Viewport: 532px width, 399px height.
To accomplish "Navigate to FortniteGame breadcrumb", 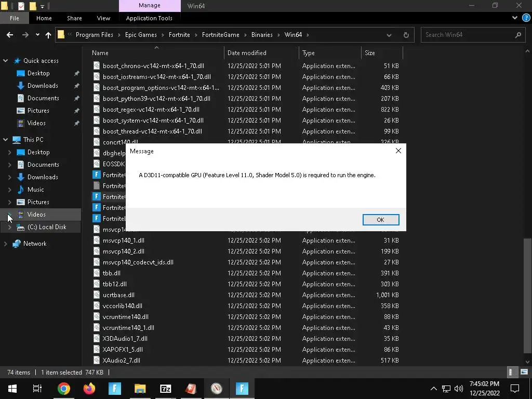I will pyautogui.click(x=220, y=35).
